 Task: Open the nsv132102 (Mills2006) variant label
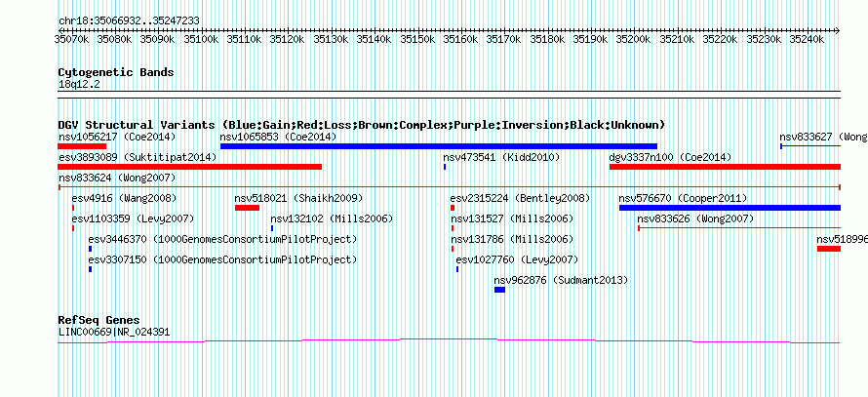(333, 218)
